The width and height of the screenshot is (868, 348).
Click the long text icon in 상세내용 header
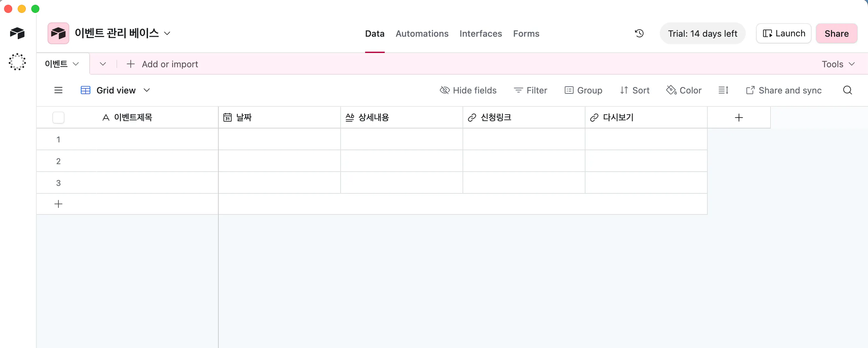pos(350,118)
